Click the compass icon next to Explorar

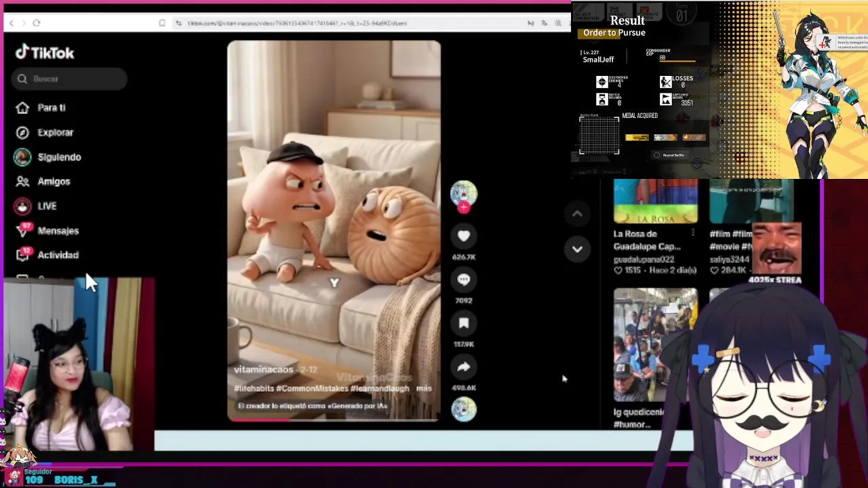[22, 132]
